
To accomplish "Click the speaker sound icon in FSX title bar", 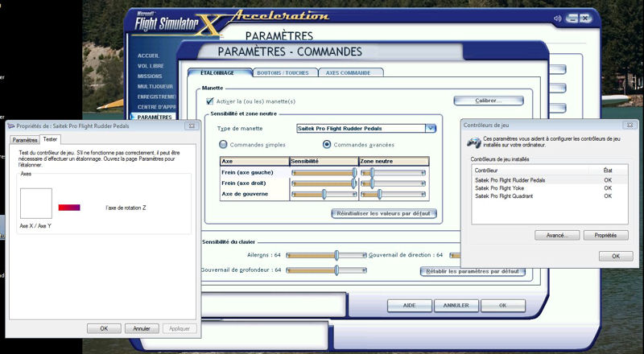I will coord(557,19).
